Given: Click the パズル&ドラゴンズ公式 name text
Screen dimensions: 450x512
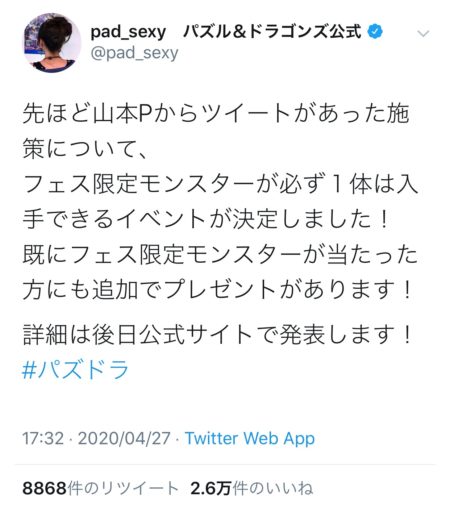Looking at the screenshot, I should coord(272,32).
